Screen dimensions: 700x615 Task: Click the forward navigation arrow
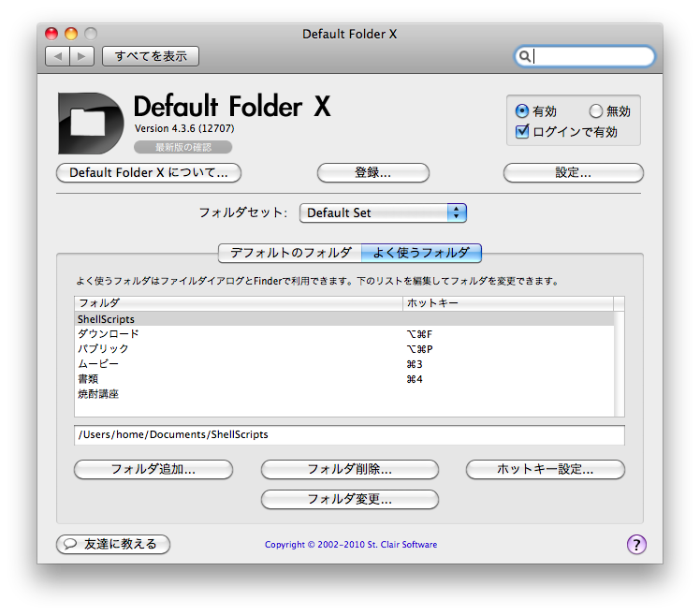[81, 56]
